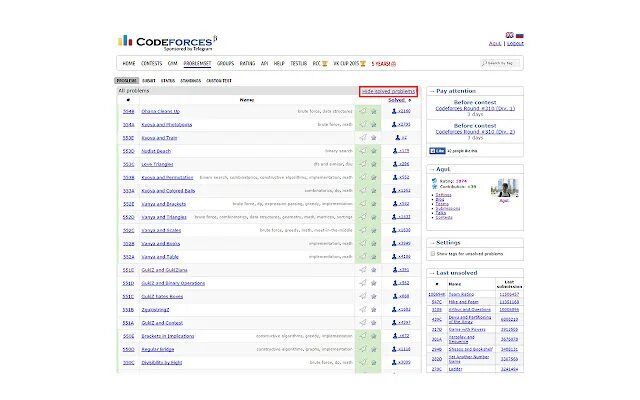Open problem ID 553C link
Screen dimensions: 640x400
[128, 164]
